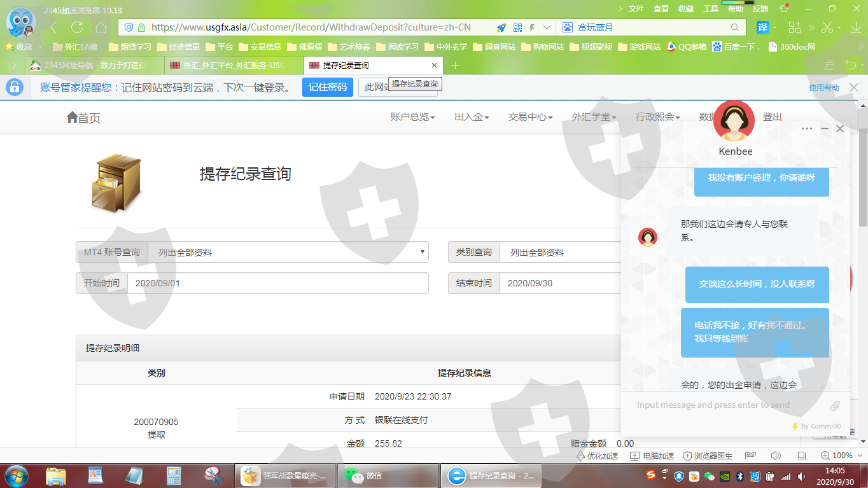The height and width of the screenshot is (488, 868).
Task: Click the scissors screenshot tool icon
Action: pyautogui.click(x=827, y=27)
